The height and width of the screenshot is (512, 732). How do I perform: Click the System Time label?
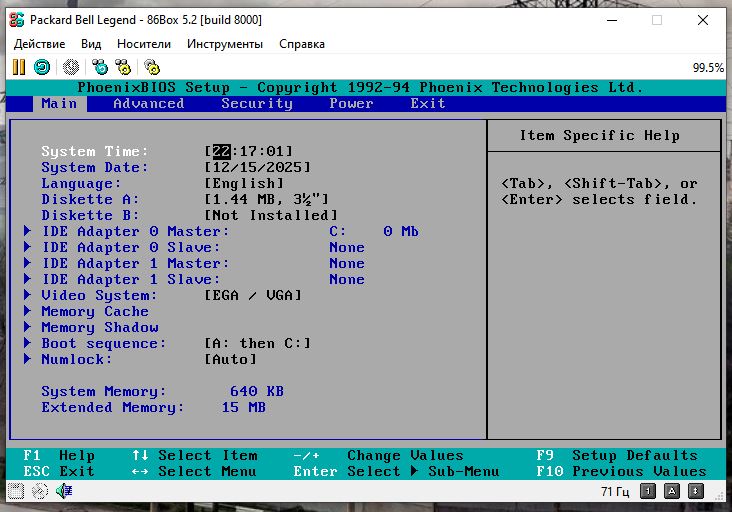coord(94,151)
